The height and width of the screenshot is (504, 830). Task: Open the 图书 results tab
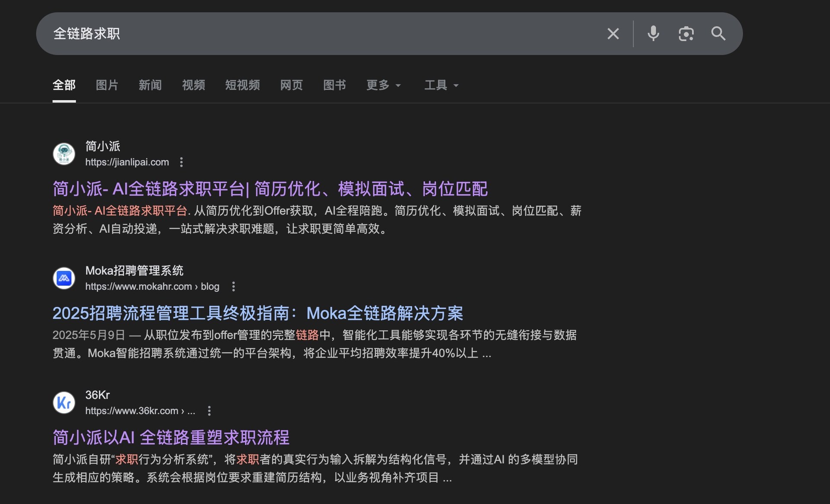point(334,85)
